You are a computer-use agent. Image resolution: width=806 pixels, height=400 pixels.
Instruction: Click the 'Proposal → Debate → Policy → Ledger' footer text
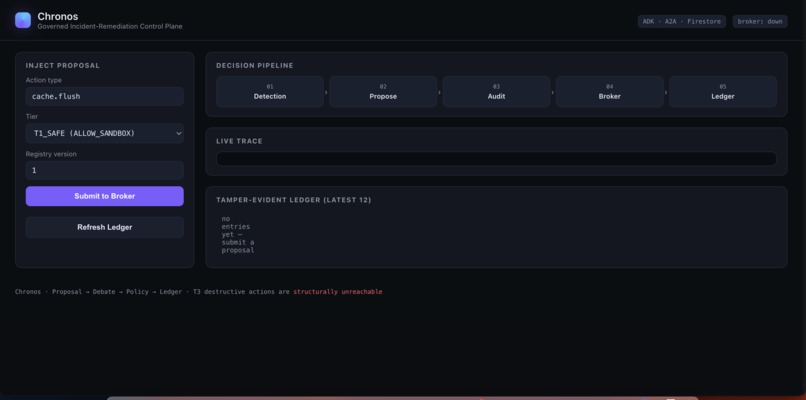(x=117, y=292)
